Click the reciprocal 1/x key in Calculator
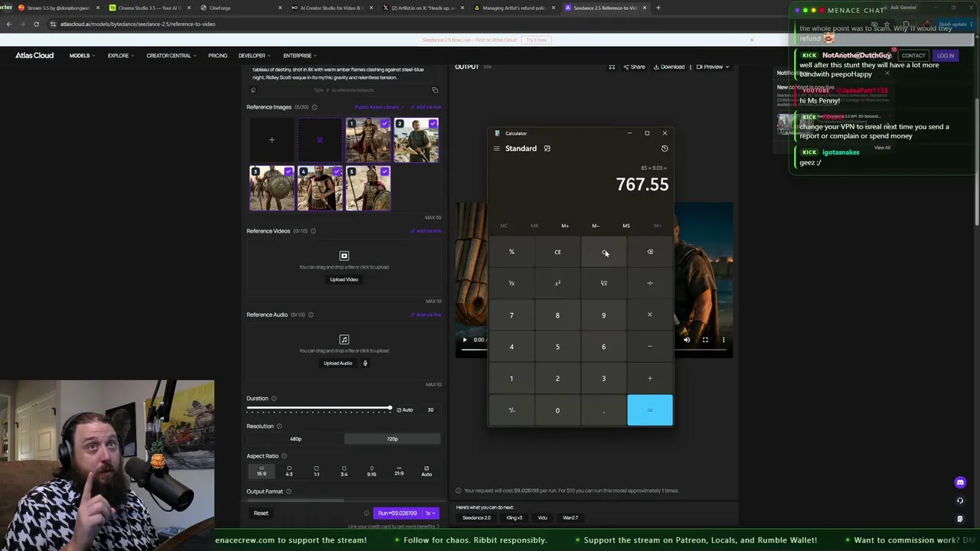 click(x=511, y=283)
